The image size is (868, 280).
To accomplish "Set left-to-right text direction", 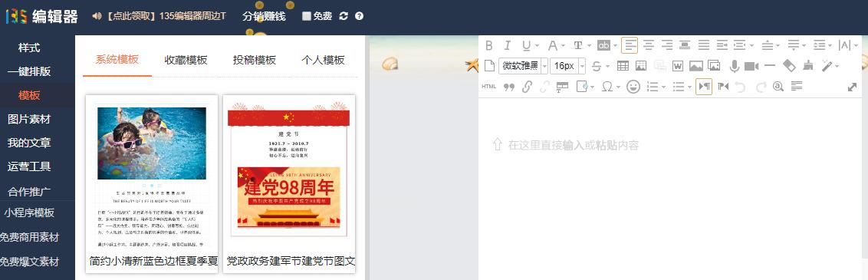I will tap(704, 87).
